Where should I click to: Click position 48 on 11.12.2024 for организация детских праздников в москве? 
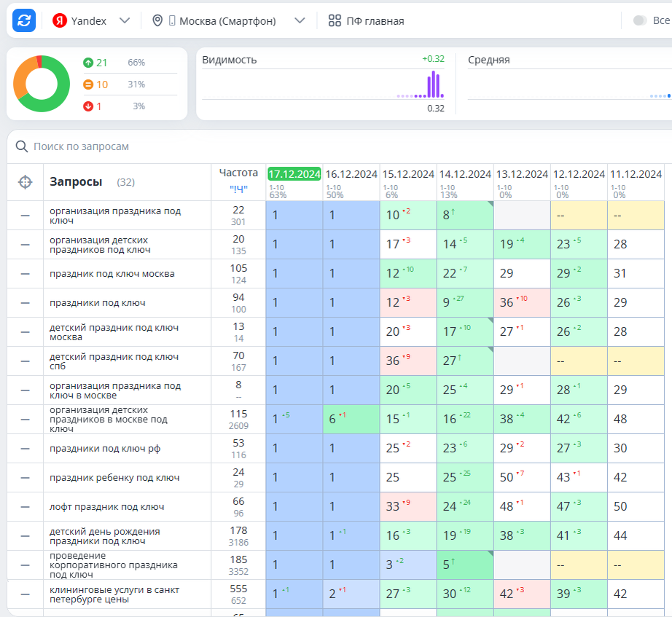tap(620, 419)
